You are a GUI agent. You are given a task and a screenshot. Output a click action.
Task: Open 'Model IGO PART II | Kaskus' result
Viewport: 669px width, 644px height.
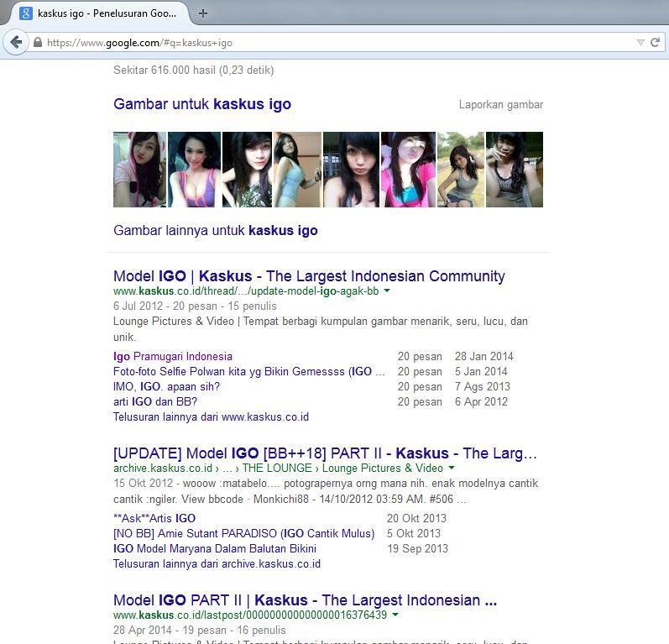point(305,600)
